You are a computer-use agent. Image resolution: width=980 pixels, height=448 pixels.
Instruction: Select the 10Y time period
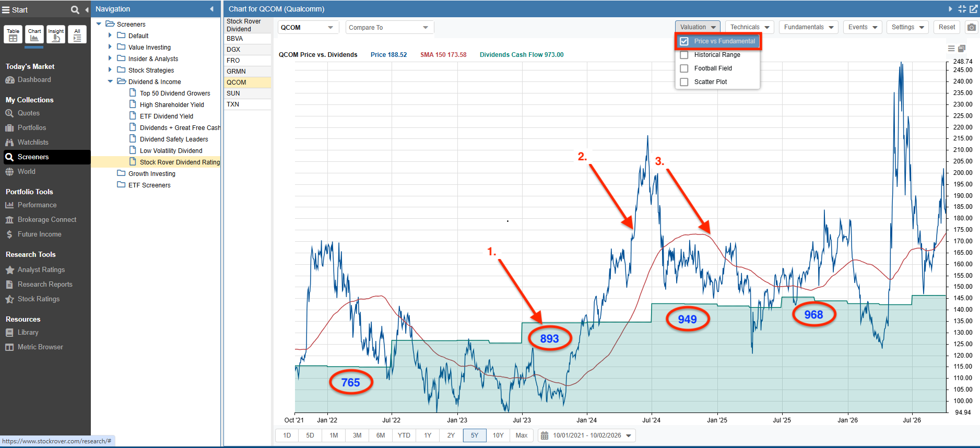498,435
